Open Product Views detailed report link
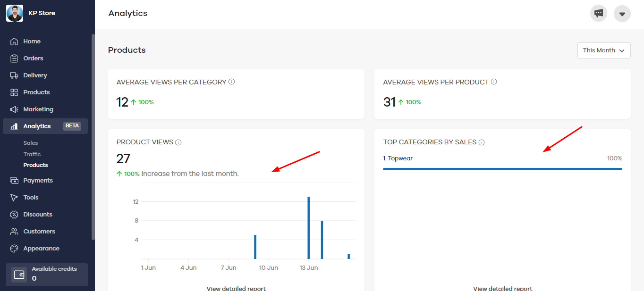 [x=236, y=288]
